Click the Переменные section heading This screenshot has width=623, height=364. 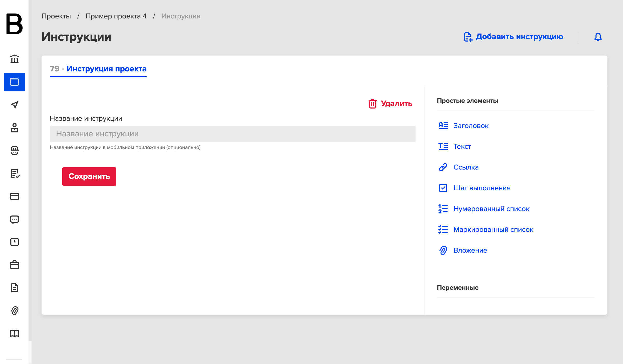click(458, 288)
